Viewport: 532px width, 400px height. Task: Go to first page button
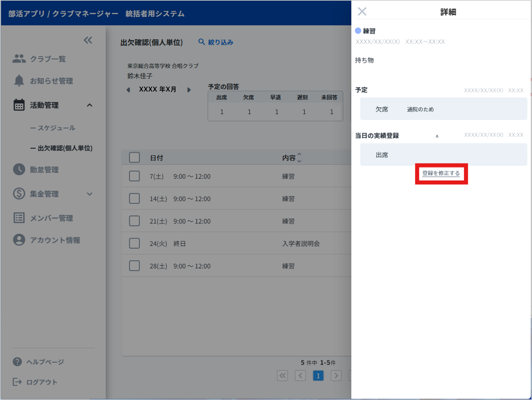[282, 376]
